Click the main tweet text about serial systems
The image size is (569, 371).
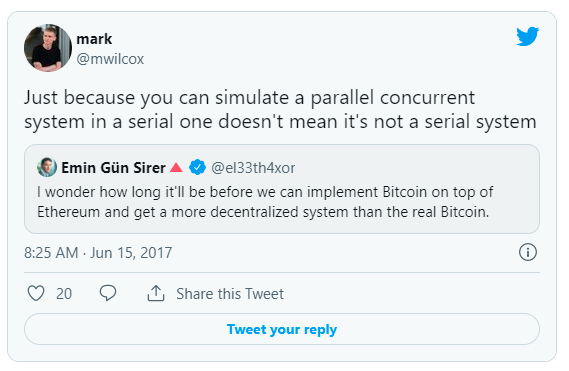click(x=280, y=109)
